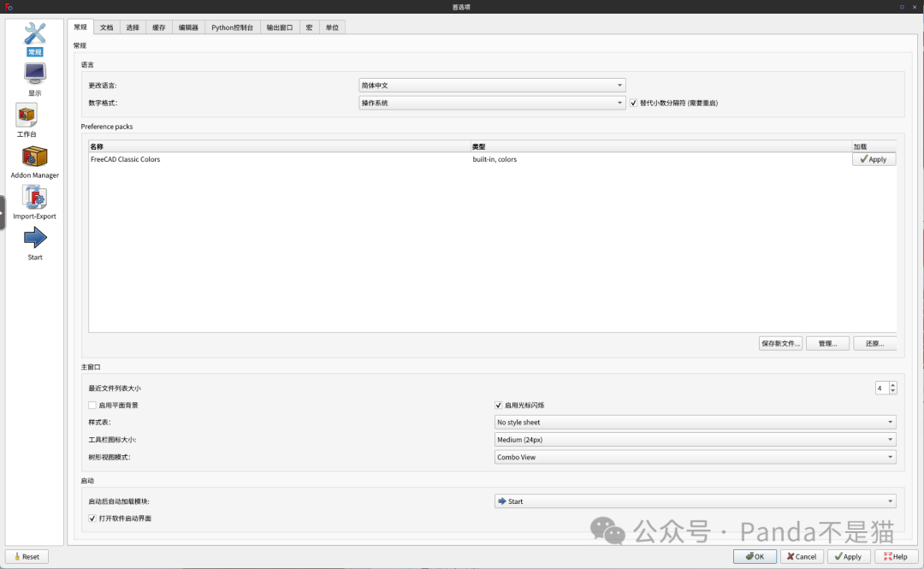This screenshot has width=924, height=569.
Task: Switch to the 选择 tab
Action: [133, 27]
